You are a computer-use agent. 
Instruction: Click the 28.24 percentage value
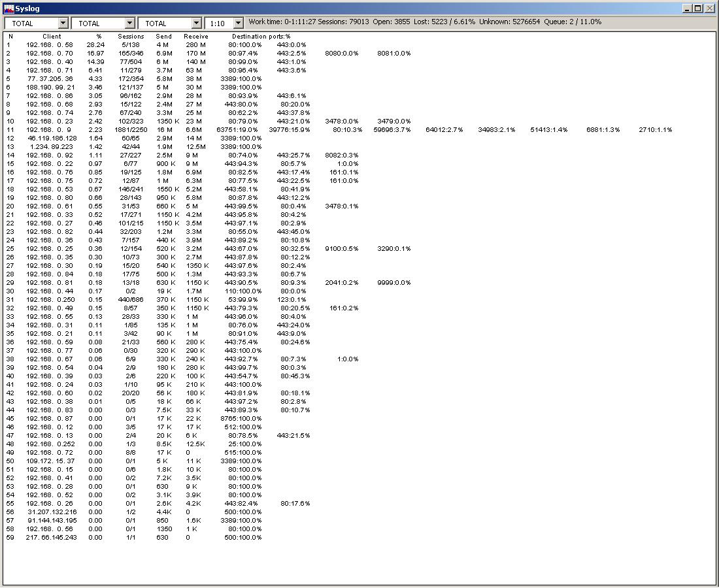click(95, 45)
